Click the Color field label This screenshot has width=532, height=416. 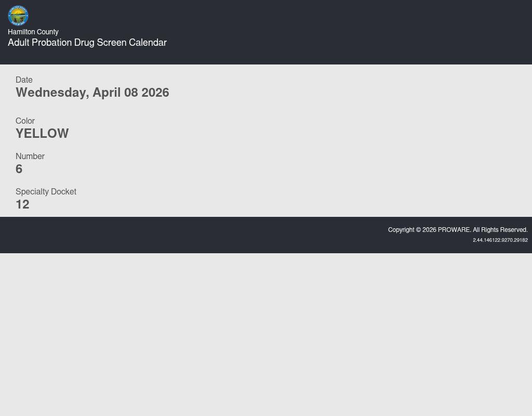point(25,121)
